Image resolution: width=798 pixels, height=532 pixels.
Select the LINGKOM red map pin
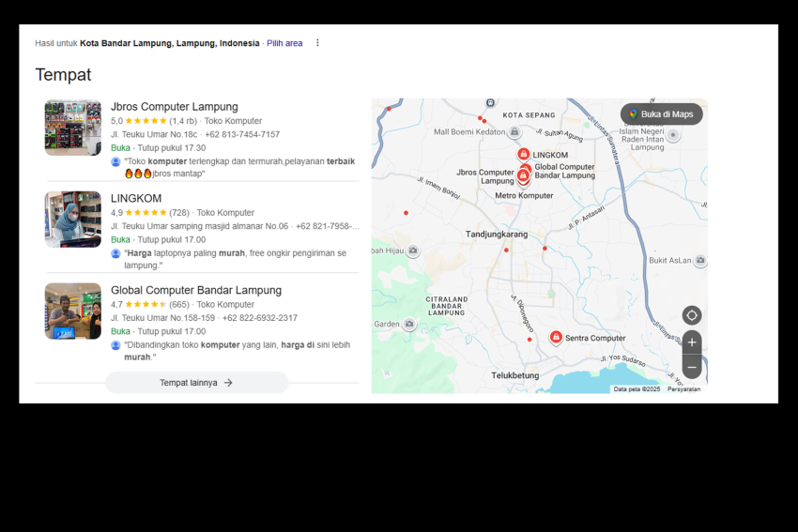pos(523,154)
